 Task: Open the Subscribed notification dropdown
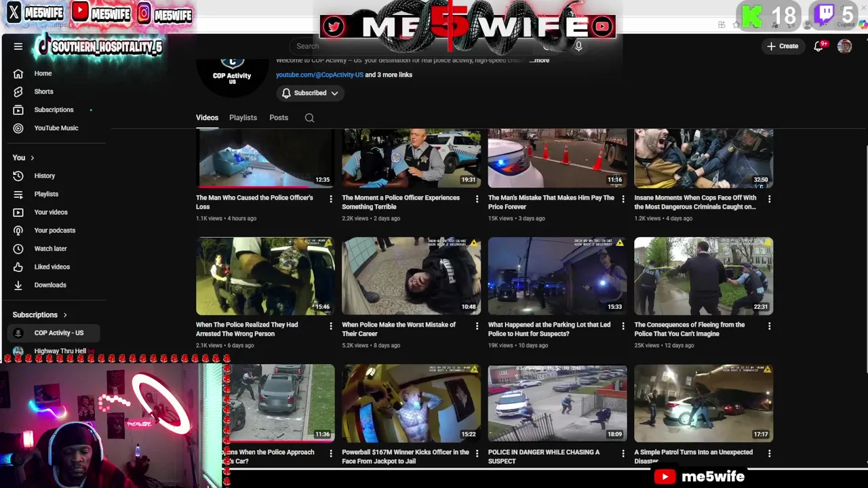tap(310, 93)
